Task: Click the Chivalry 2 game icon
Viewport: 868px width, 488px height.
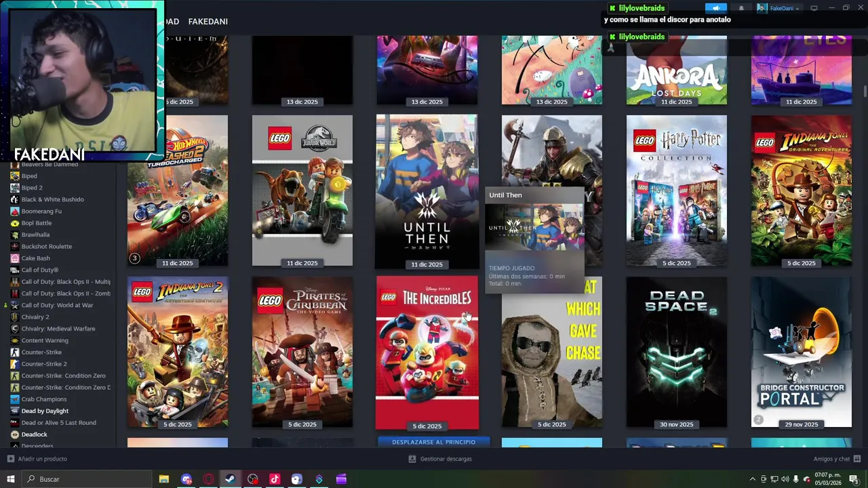Action: coord(15,317)
